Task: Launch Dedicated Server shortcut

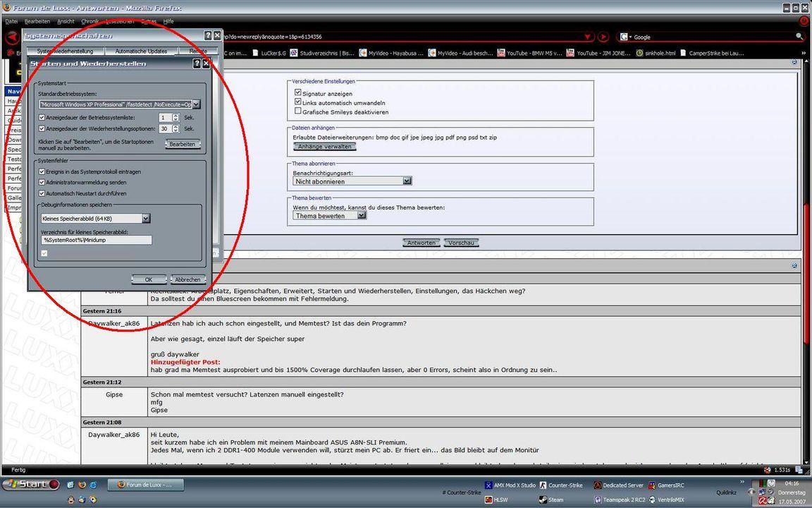Action: point(618,485)
